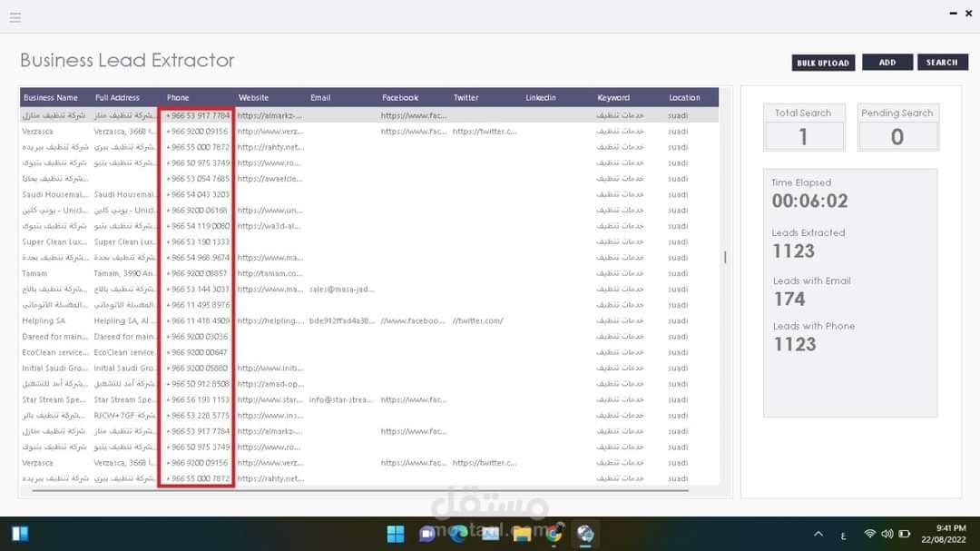Click the Twitter column header

[x=466, y=97]
